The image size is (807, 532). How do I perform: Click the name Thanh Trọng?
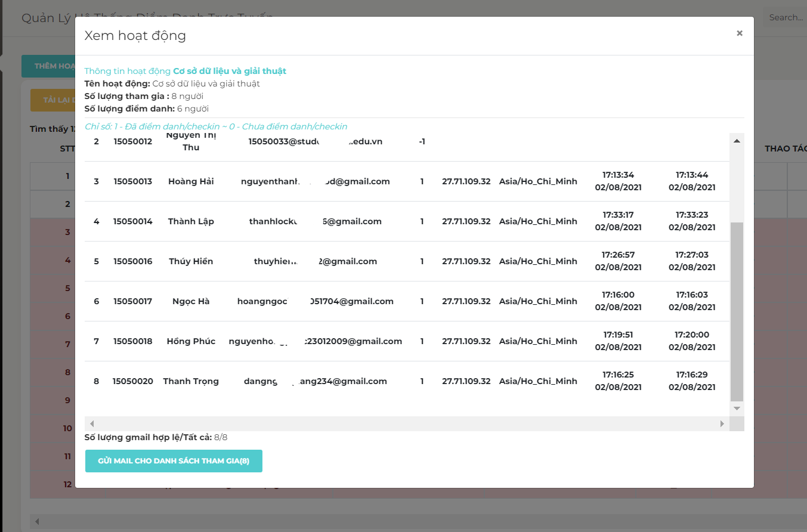[191, 381]
